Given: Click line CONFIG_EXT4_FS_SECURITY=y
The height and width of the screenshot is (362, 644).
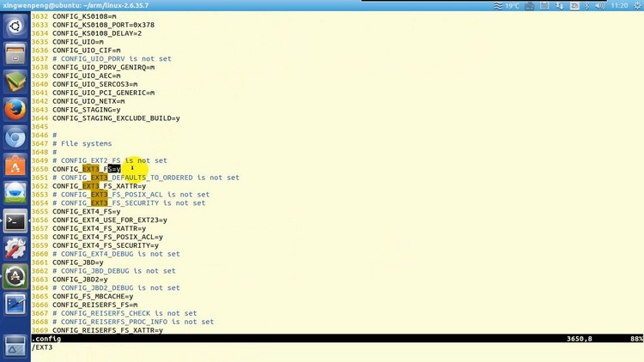Looking at the screenshot, I should click(x=106, y=245).
